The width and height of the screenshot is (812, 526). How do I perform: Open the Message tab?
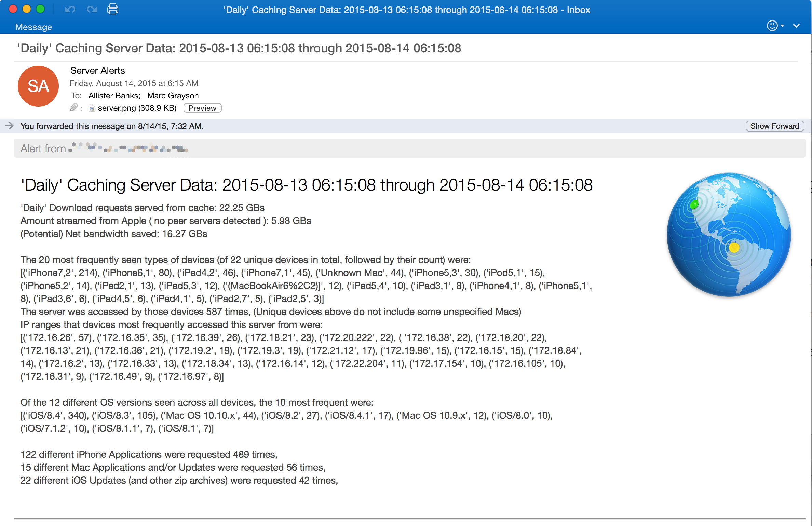tap(33, 27)
